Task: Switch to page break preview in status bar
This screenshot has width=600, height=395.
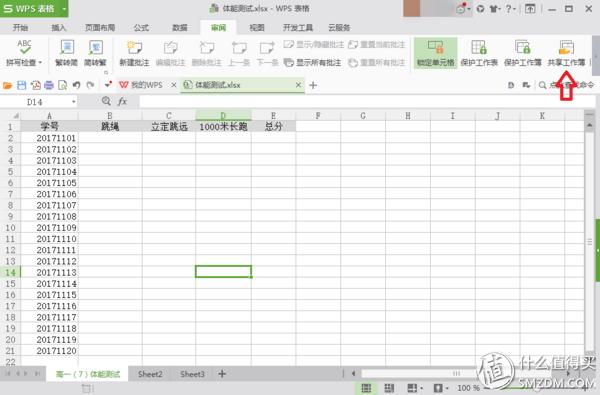Action: point(389,388)
